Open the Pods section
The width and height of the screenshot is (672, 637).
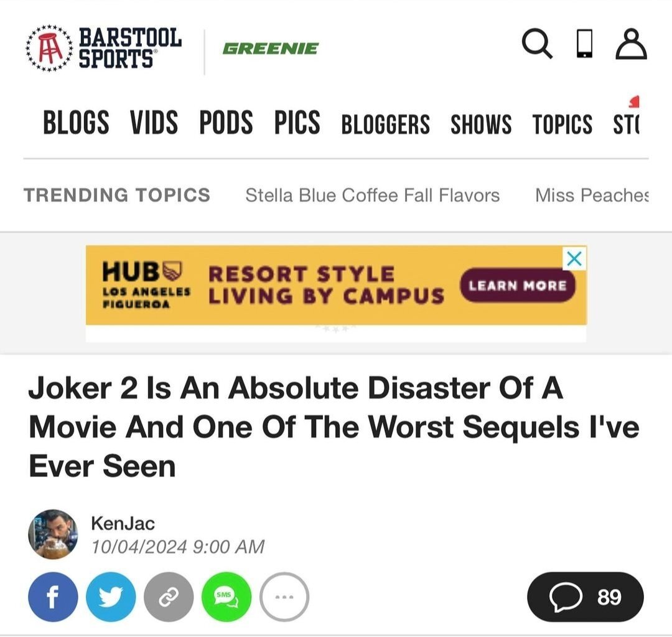[226, 122]
